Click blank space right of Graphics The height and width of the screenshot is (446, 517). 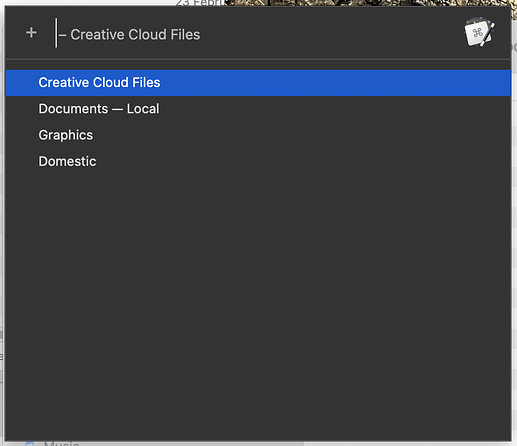pos(300,135)
